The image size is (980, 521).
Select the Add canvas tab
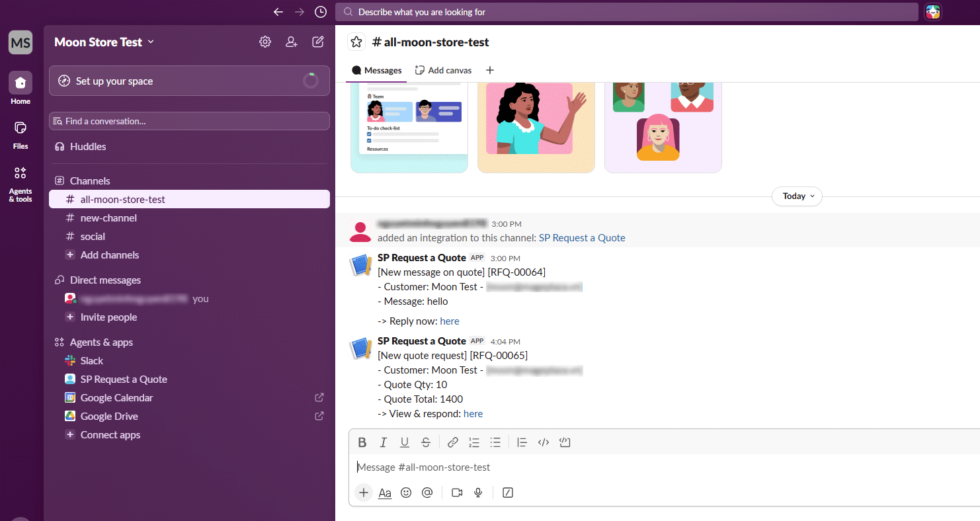tap(443, 70)
